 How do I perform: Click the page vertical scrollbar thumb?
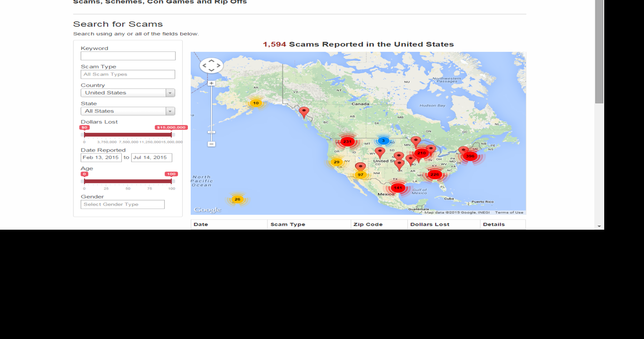click(599, 52)
